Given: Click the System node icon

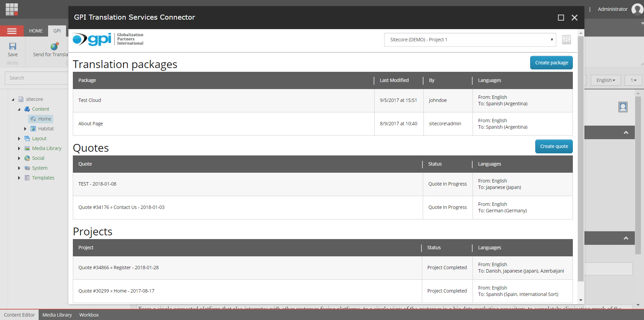Looking at the screenshot, I should point(27,168).
